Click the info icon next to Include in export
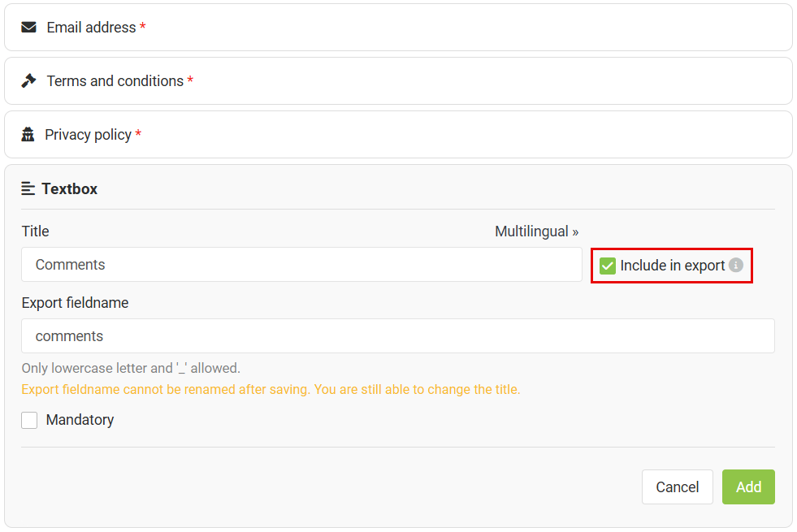 tap(736, 265)
